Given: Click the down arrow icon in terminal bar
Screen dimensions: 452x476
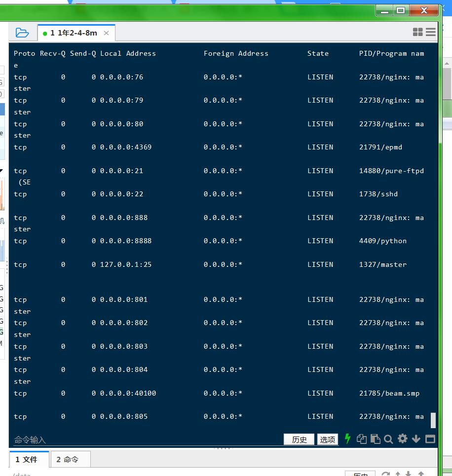Looking at the screenshot, I should click(x=416, y=439).
